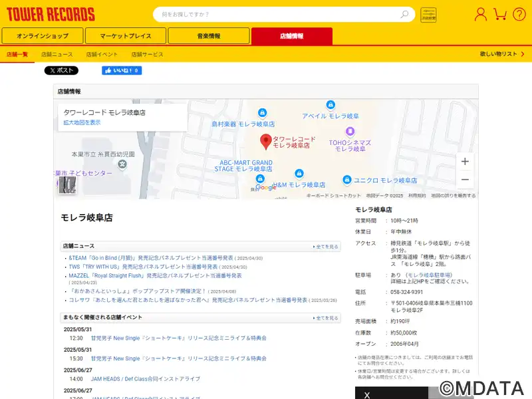This screenshot has width=532, height=399.
Task: Select the 店舗一覧 submenu item
Action: 17,55
